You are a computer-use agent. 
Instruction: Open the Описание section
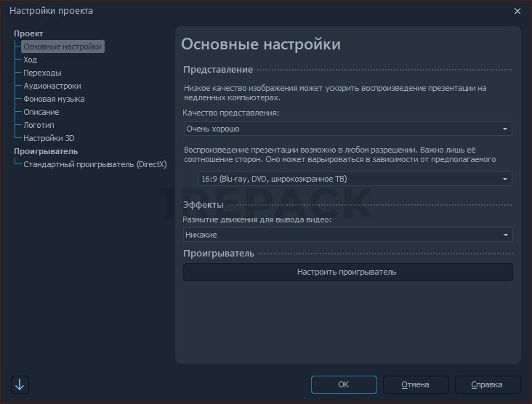pos(41,112)
